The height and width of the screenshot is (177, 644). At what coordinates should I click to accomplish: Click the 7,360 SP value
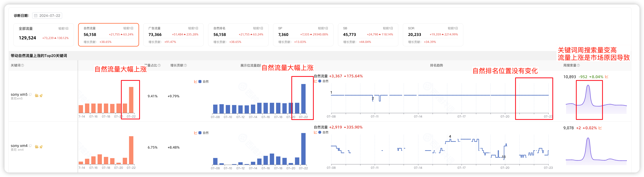tap(283, 35)
